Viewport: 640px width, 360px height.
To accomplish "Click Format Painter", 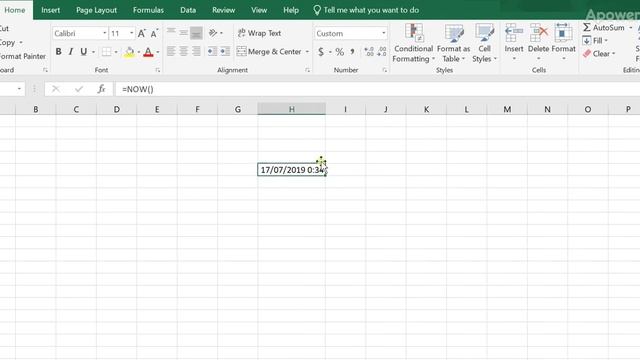I will click(x=23, y=56).
